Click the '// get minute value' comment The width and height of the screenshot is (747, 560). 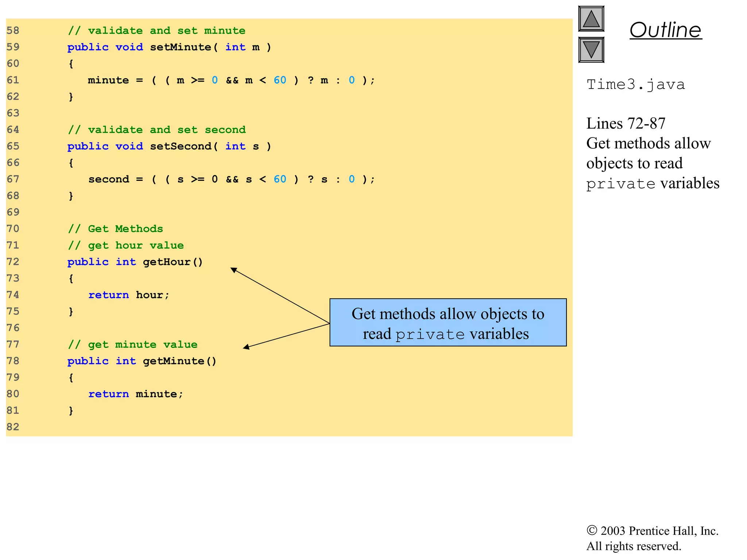[133, 345]
